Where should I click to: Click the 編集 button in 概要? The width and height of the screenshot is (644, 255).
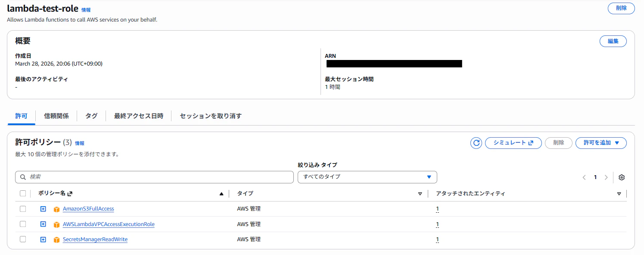click(x=613, y=41)
